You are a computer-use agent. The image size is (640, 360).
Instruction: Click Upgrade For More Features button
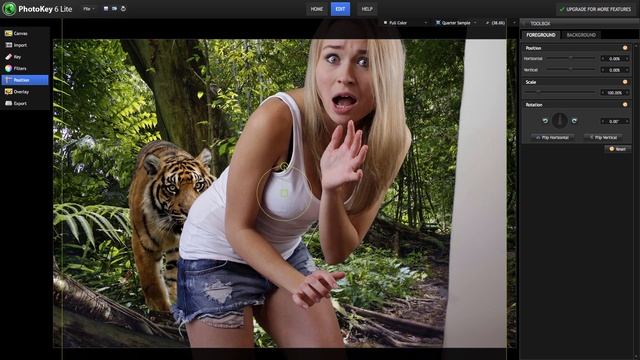click(x=595, y=9)
